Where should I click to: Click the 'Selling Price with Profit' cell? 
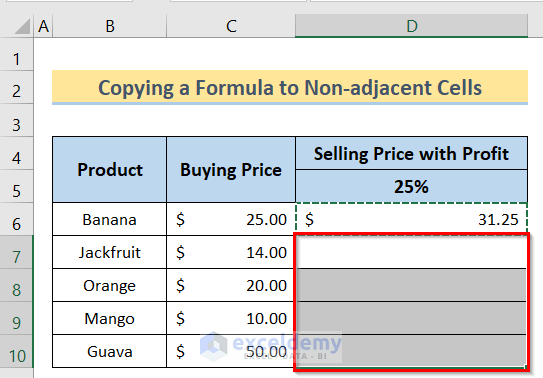coord(411,153)
